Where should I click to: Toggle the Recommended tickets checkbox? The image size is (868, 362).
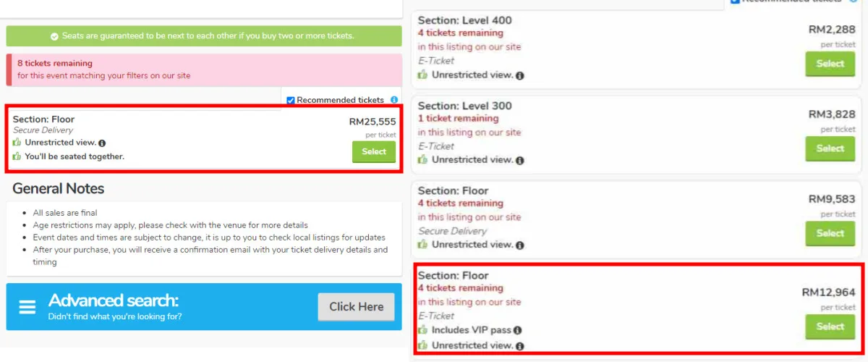[291, 100]
